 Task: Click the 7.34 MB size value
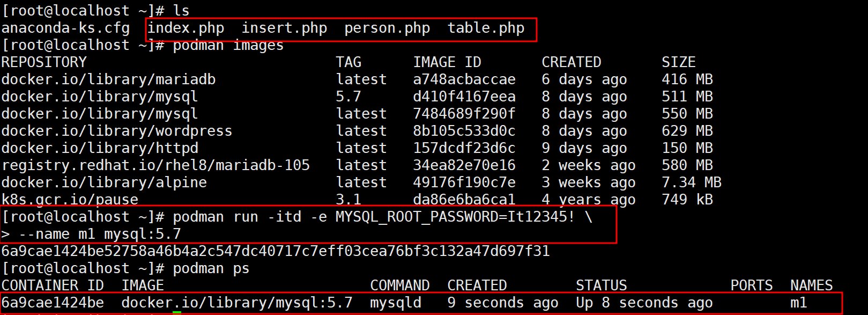[x=692, y=182]
